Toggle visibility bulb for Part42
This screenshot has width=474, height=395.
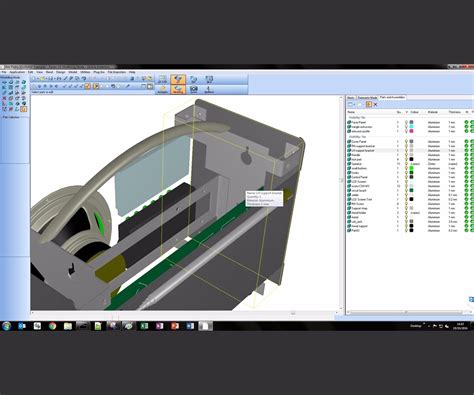point(406,230)
